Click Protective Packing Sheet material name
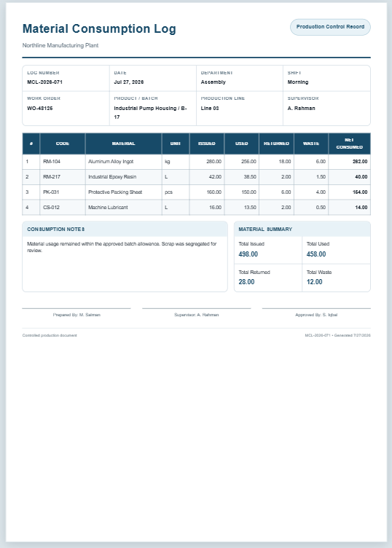 [x=115, y=192]
